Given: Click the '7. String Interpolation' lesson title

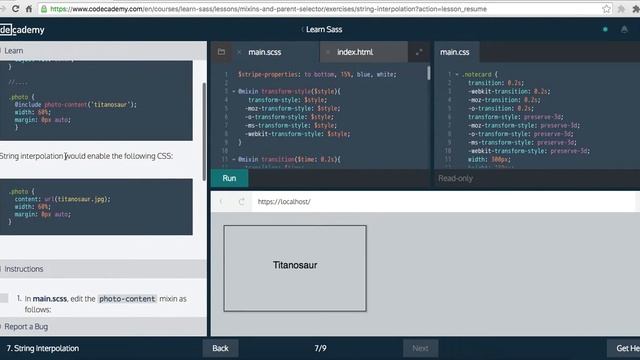Looking at the screenshot, I should pos(43,348).
